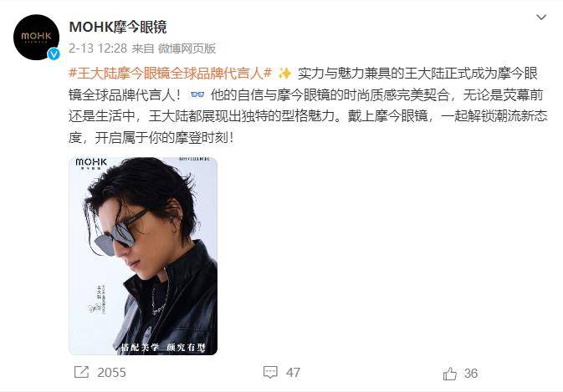Click the repost count 2055
This screenshot has width=563, height=392.
[x=111, y=373]
